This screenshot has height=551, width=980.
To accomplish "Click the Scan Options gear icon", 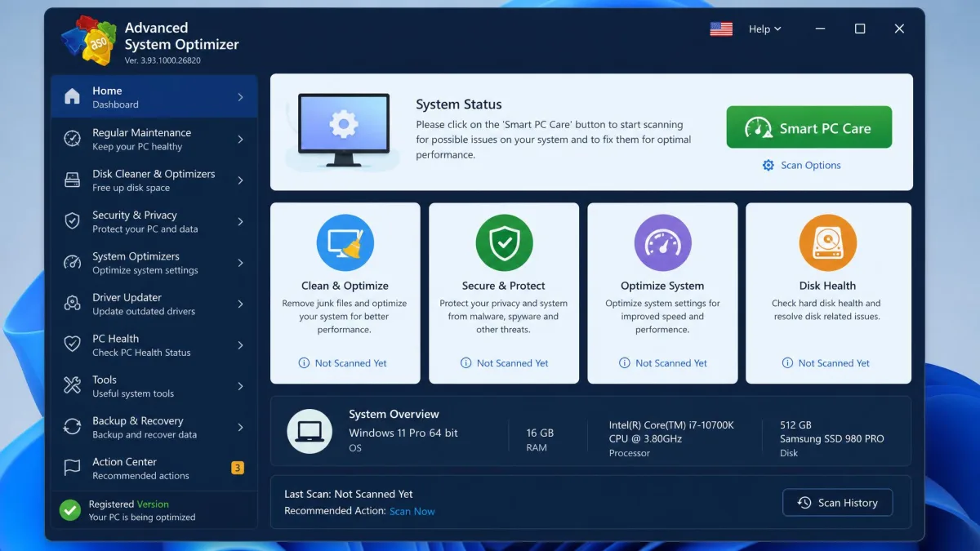I will (x=768, y=165).
